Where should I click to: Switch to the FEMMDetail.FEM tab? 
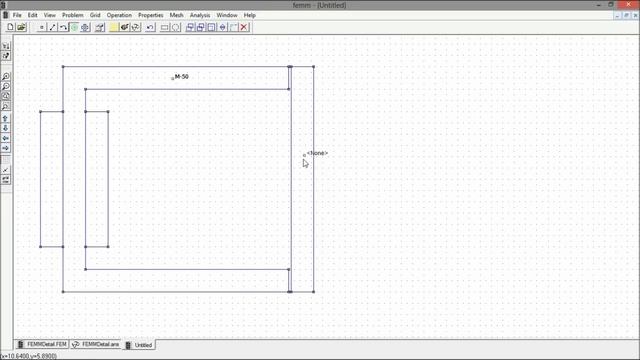pyautogui.click(x=42, y=344)
